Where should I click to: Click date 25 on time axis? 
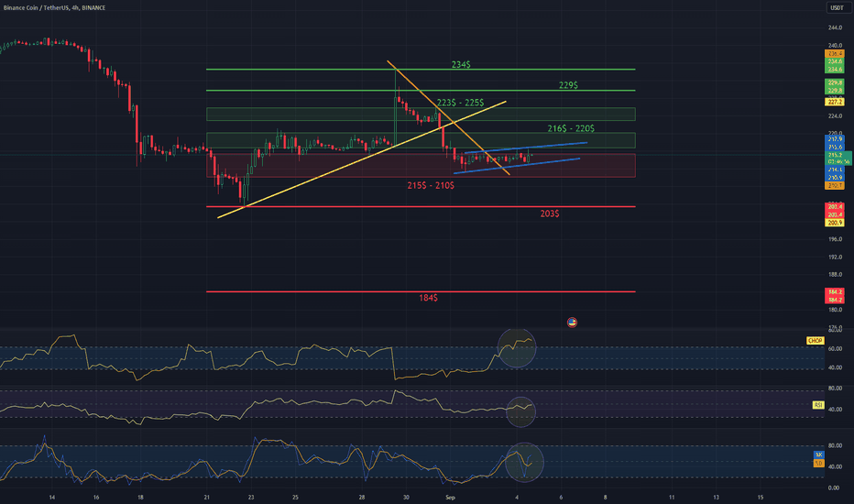(295, 498)
